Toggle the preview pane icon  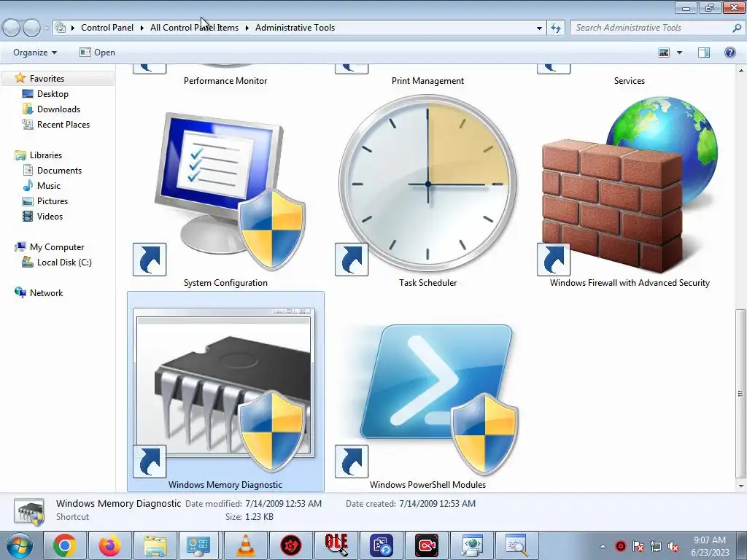point(704,52)
